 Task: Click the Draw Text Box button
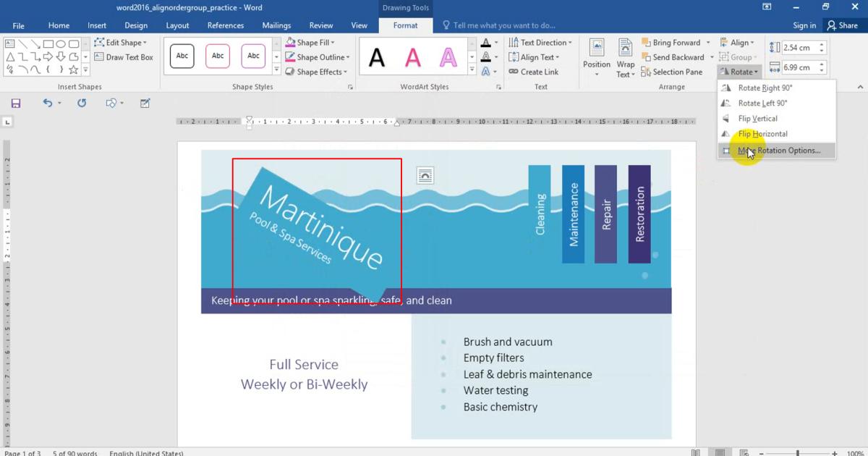[x=124, y=57]
